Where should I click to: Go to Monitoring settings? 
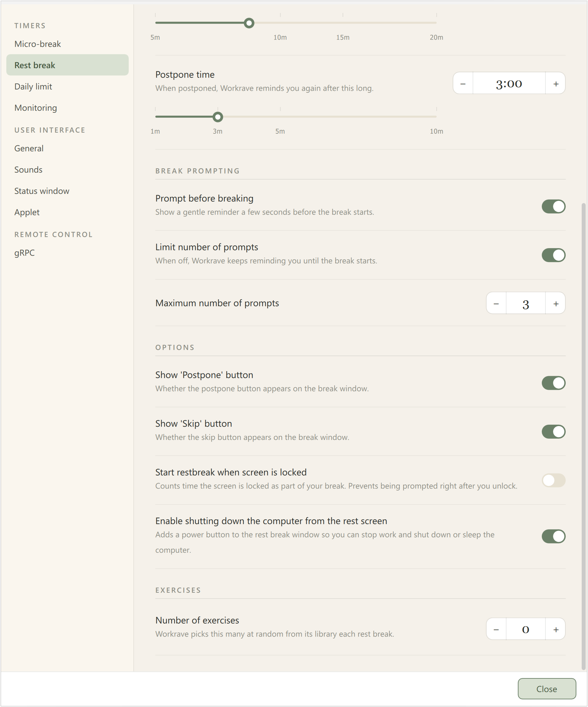[68, 108]
